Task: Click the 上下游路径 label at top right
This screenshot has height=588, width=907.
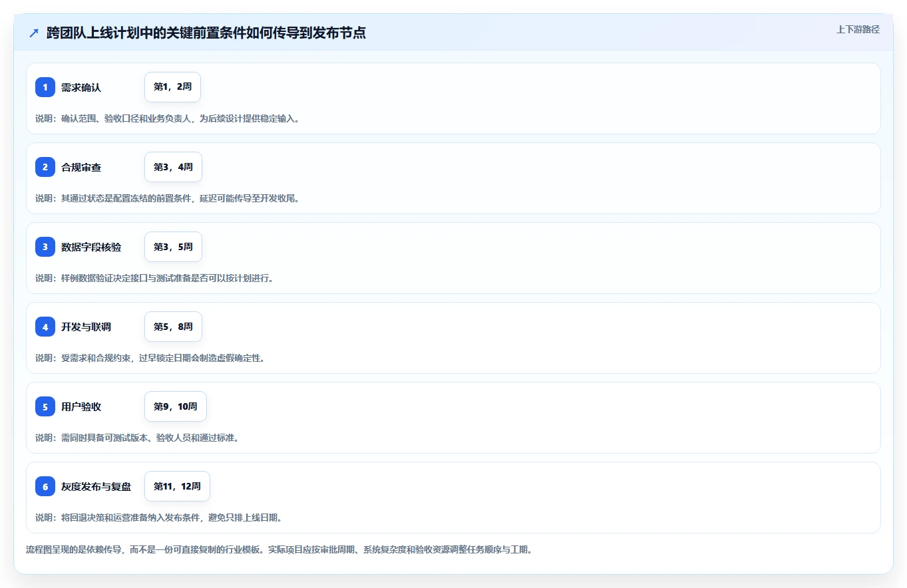Action: click(858, 29)
